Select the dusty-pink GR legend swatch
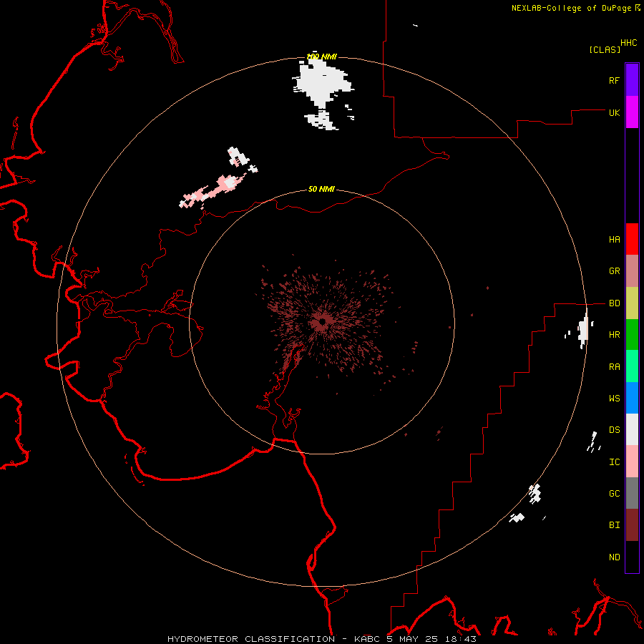 [632, 271]
